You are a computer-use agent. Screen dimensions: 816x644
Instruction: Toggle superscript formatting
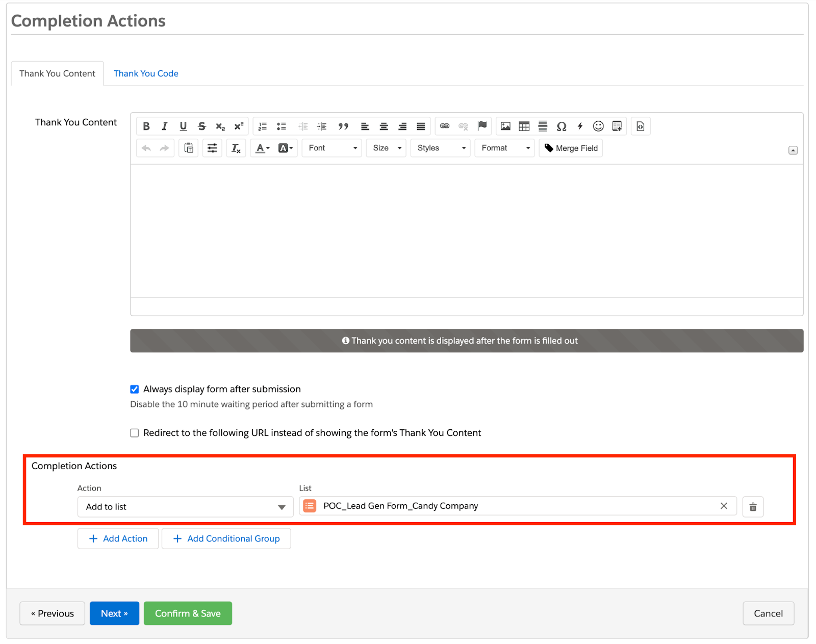click(x=239, y=126)
